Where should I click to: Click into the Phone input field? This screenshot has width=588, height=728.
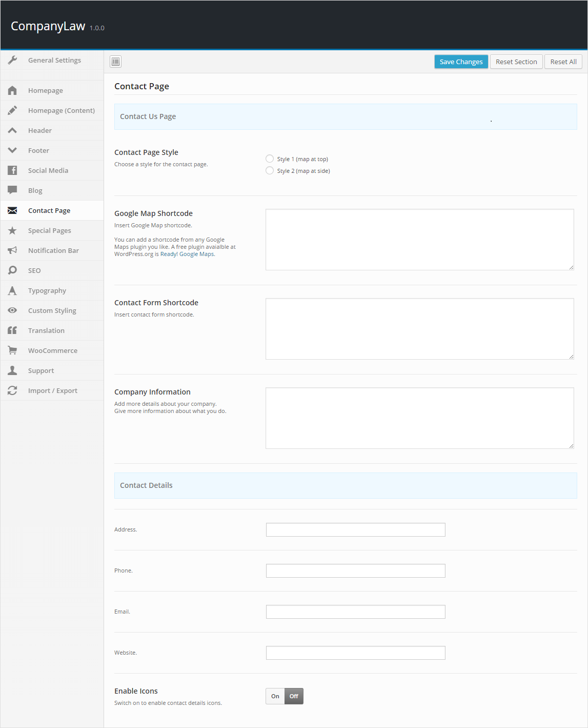[355, 570]
